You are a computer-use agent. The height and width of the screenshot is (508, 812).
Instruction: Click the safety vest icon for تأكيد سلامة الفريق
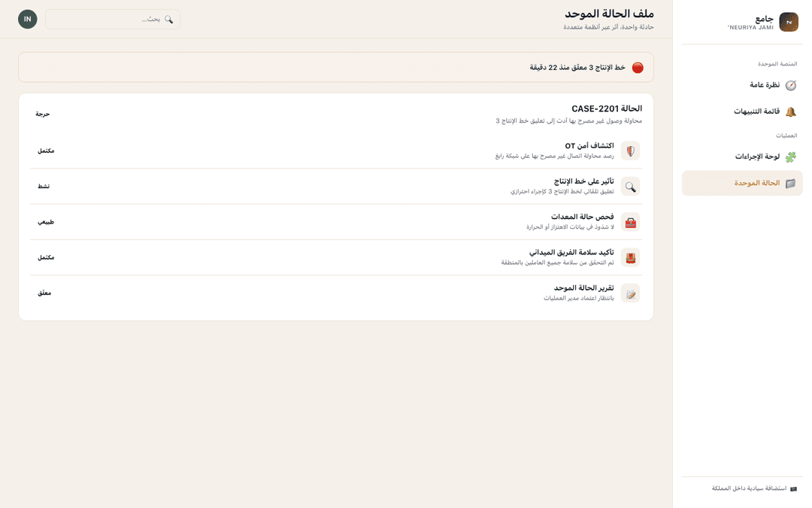tap(630, 257)
